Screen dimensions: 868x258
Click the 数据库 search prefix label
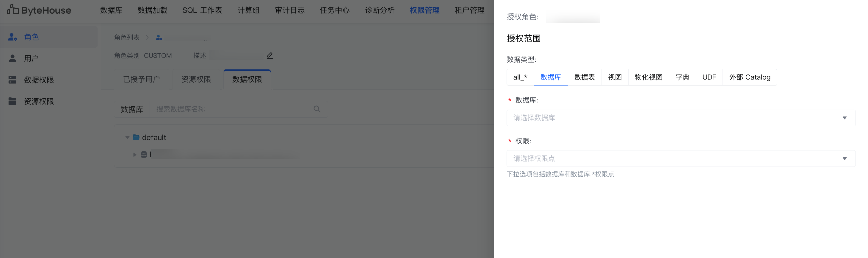(x=132, y=109)
